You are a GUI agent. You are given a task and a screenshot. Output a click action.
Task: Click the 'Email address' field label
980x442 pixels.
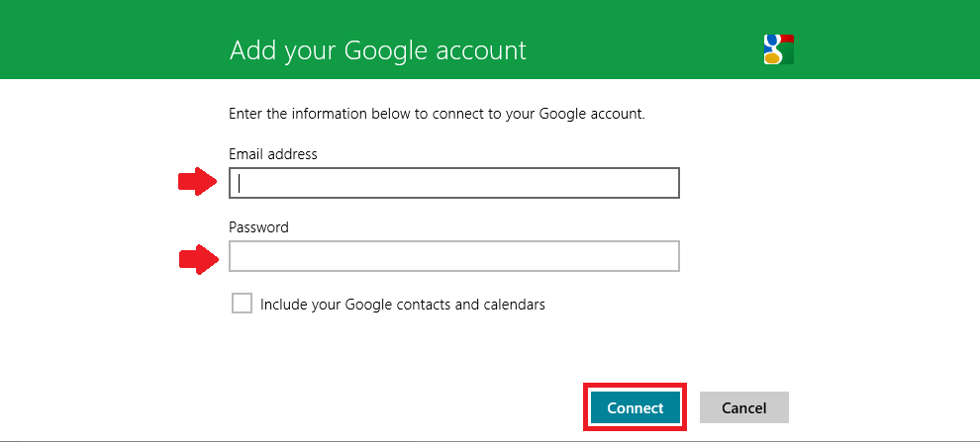pyautogui.click(x=273, y=154)
